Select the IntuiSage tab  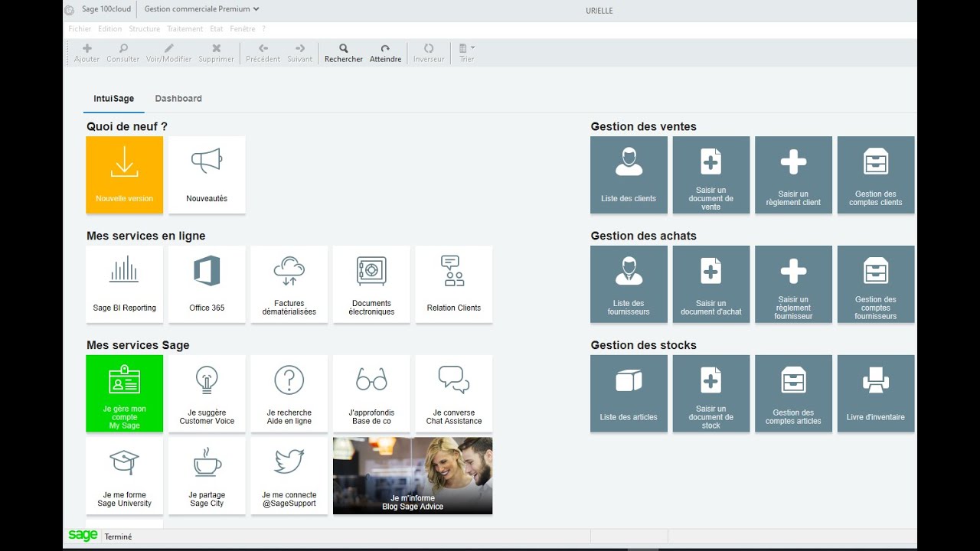[113, 99]
